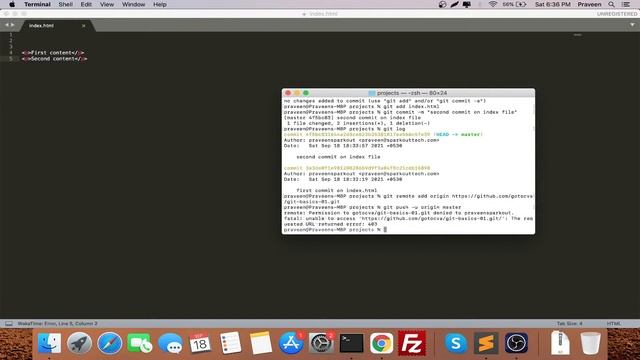The image size is (640, 360).
Task: Click git add index.html line
Action: click(362, 107)
